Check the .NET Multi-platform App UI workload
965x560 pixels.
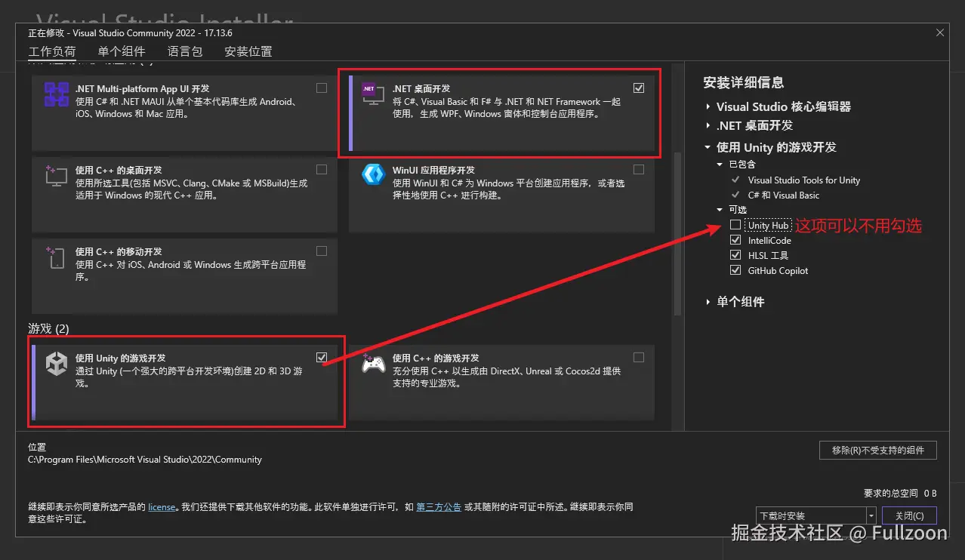pyautogui.click(x=322, y=88)
